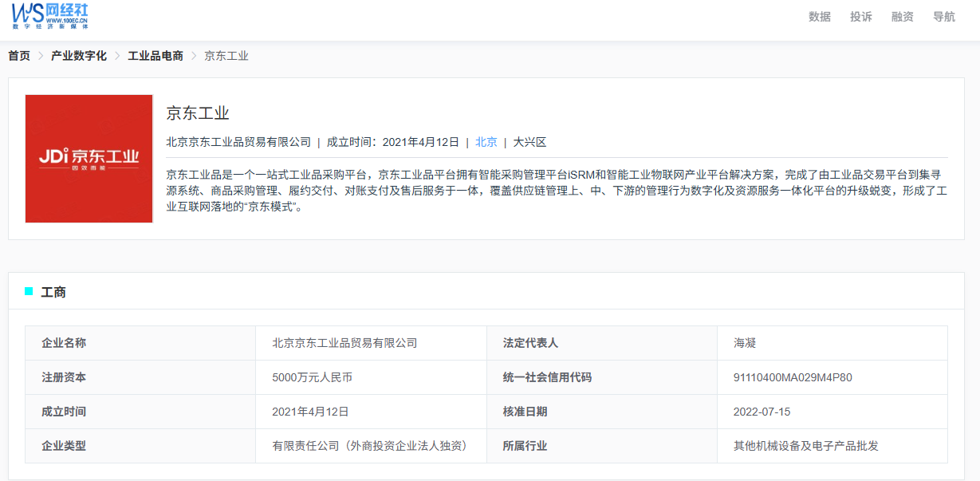Image resolution: width=980 pixels, height=481 pixels.
Task: Click the 京东工业 company title heading
Action: [198, 113]
